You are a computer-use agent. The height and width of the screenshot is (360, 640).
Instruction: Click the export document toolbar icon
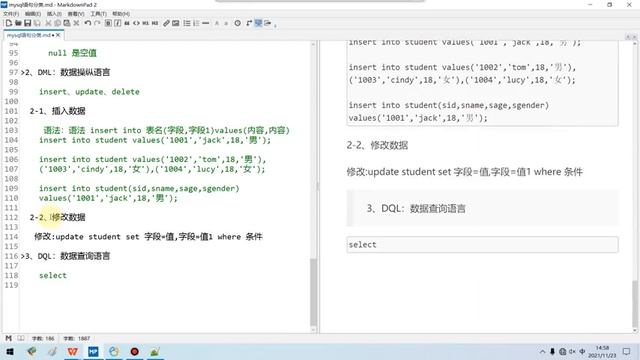pos(268,23)
